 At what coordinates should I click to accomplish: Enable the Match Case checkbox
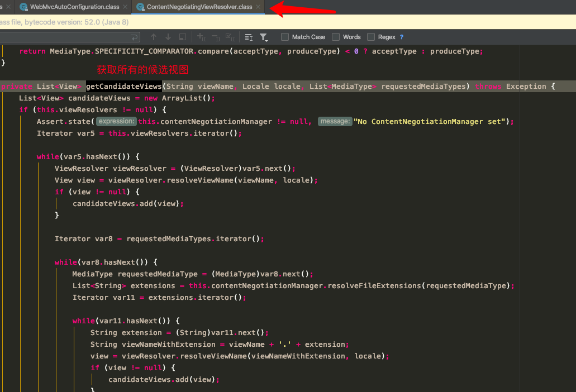click(285, 37)
